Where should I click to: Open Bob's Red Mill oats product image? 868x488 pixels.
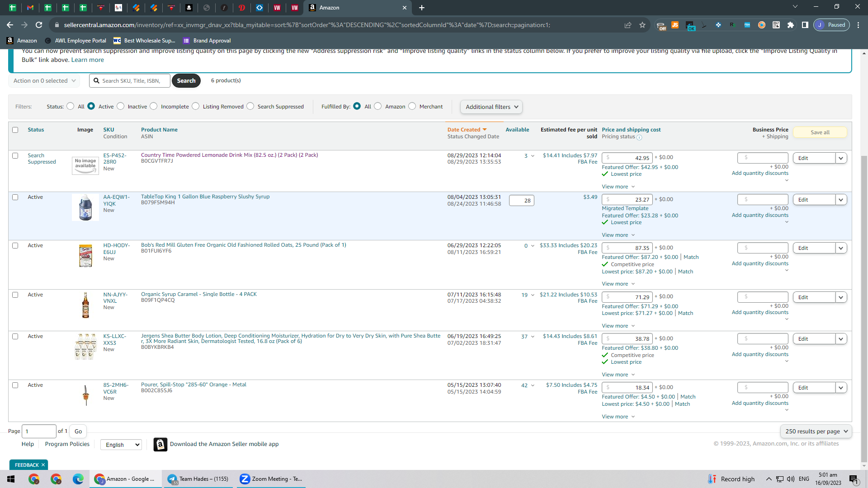(85, 256)
